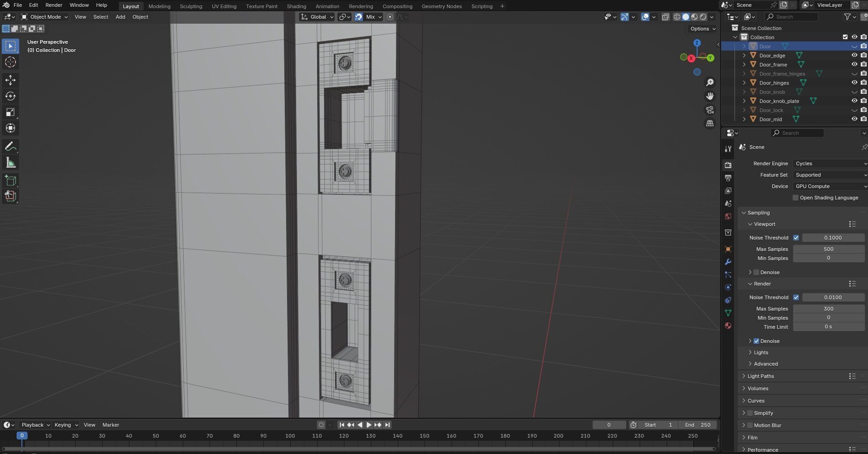Open the Render properties tab
The image size is (868, 454).
728,165
